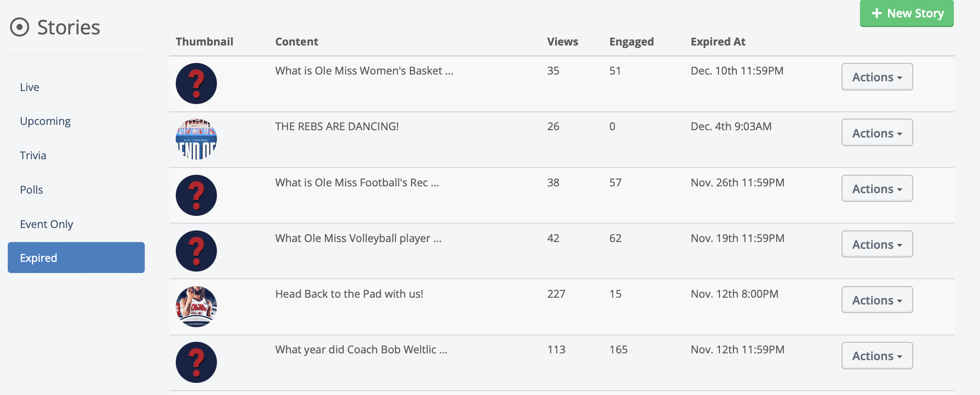The image size is (980, 395).
Task: Switch to the Live stories tab
Action: (30, 87)
